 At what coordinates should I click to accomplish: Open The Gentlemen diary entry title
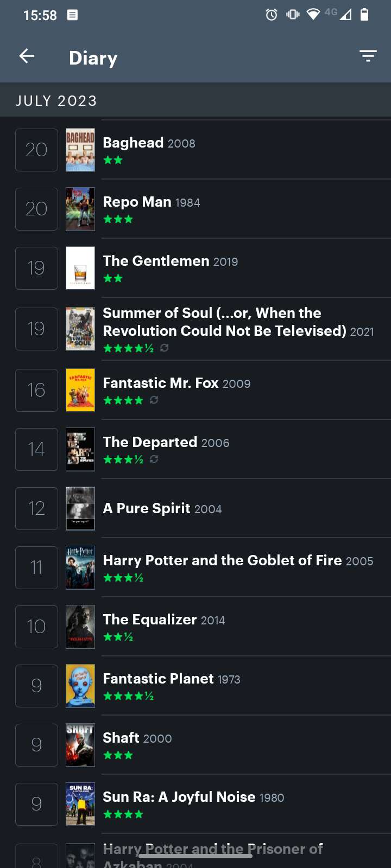coord(156,261)
